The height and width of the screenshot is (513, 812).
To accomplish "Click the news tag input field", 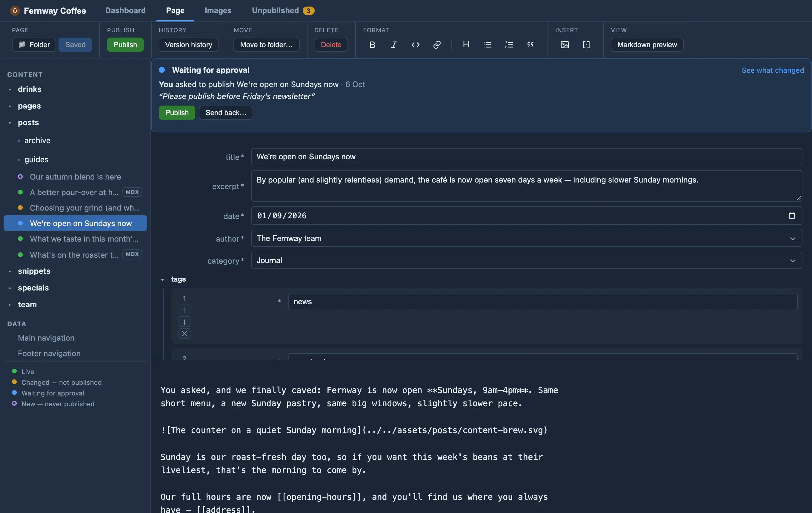I will (x=543, y=302).
